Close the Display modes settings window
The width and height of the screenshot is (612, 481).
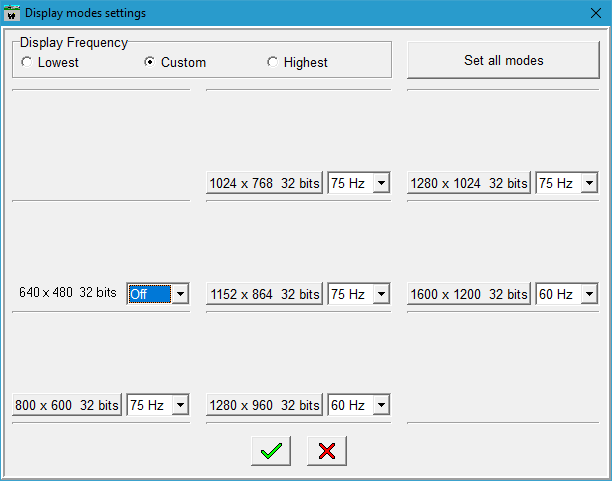[596, 13]
